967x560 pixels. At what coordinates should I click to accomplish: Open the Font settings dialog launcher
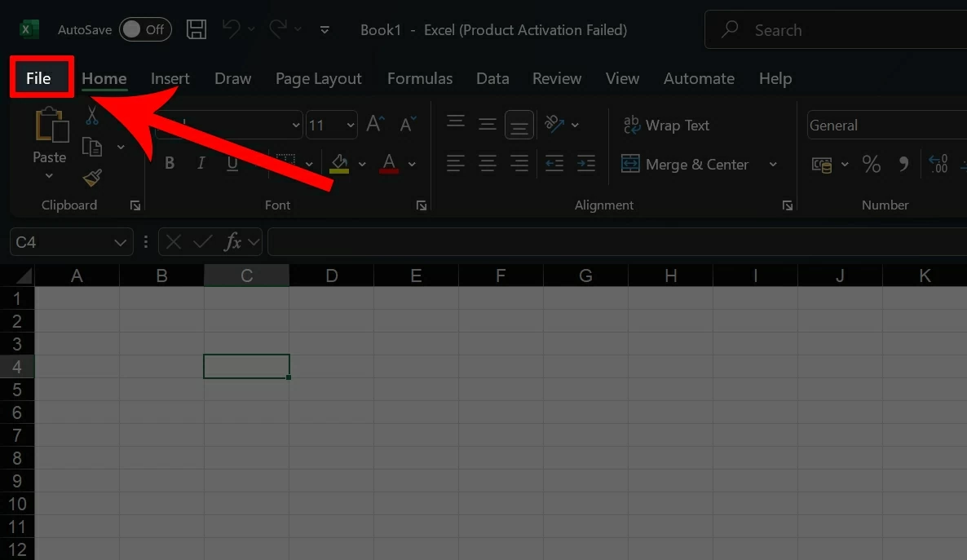point(422,205)
